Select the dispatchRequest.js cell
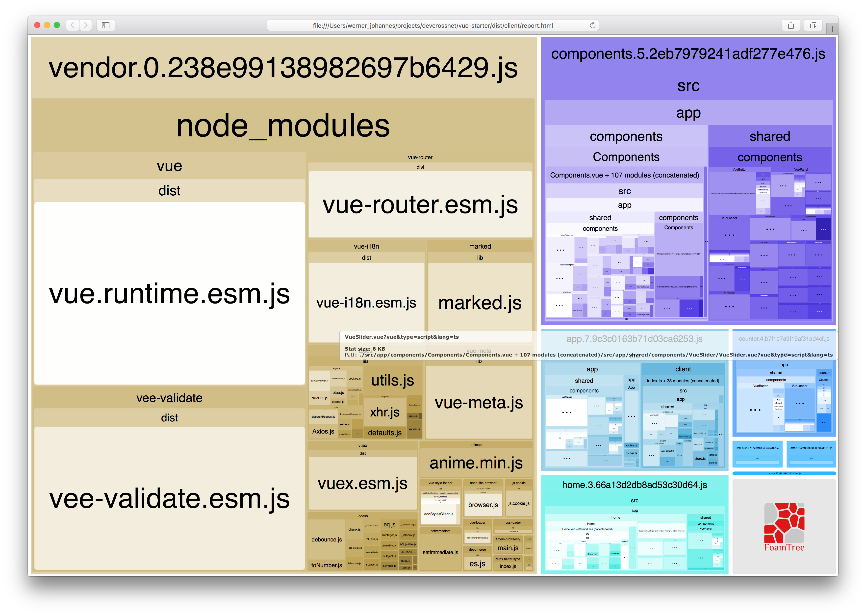Image resolution: width=866 pixels, height=616 pixels. [x=323, y=416]
